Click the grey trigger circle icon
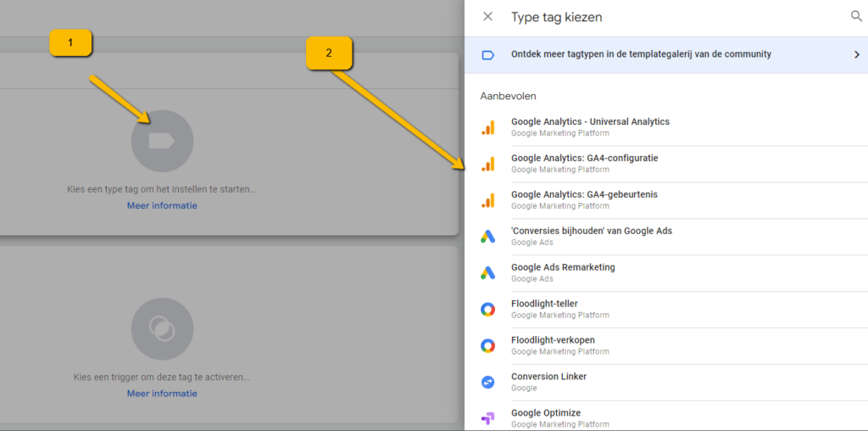The image size is (868, 431). (162, 329)
